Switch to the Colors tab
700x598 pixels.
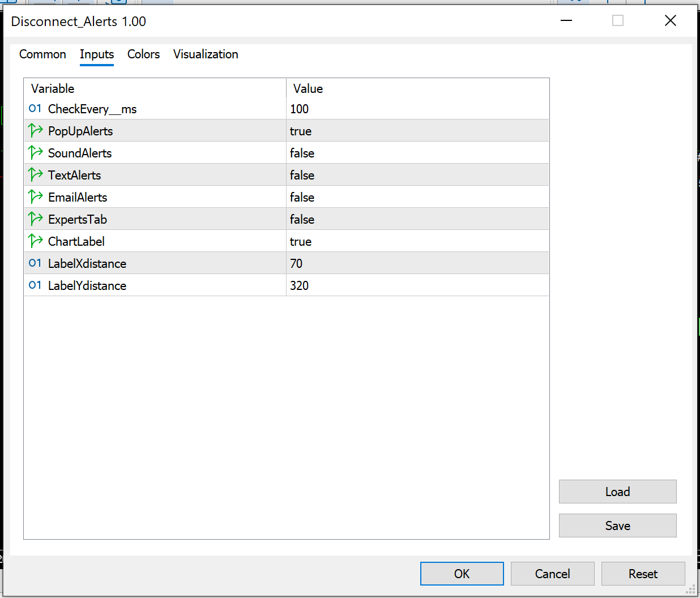coord(143,54)
